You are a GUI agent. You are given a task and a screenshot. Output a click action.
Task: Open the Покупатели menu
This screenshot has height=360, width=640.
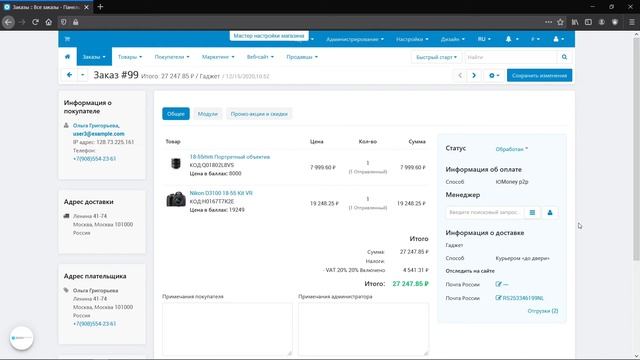point(172,57)
